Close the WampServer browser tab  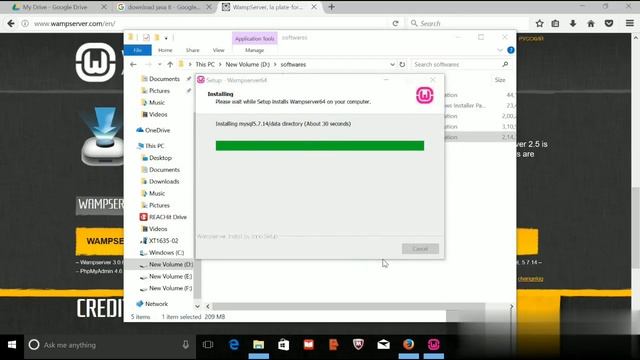tap(314, 7)
